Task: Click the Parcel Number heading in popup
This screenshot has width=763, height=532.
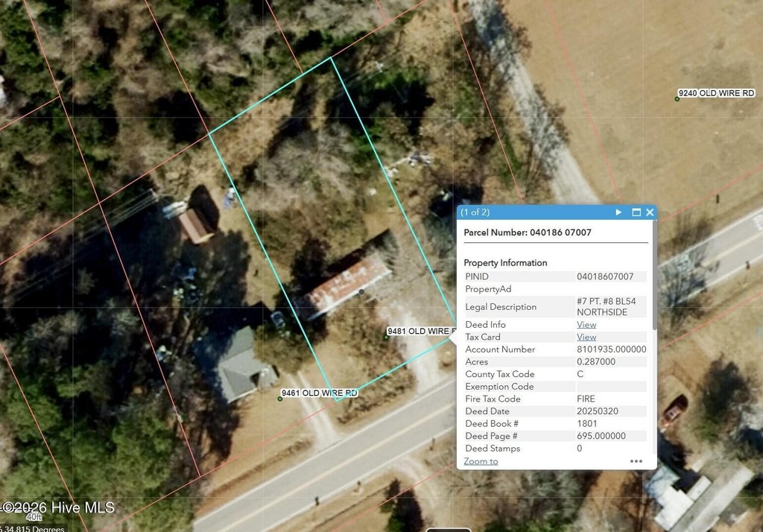Action: 528,232
